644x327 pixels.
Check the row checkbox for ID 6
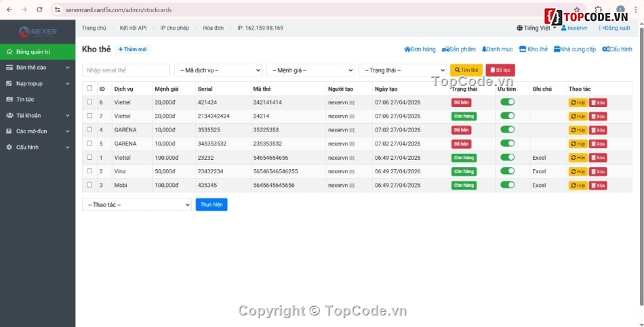pyautogui.click(x=89, y=102)
